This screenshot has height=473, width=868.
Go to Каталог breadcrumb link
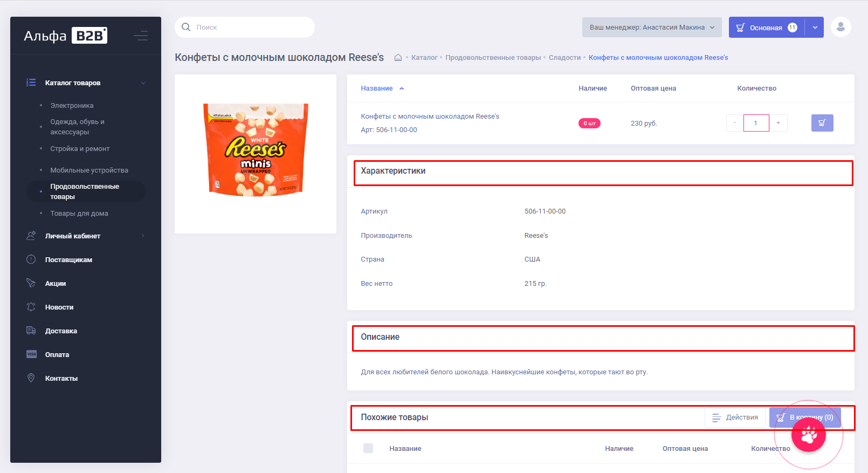click(424, 58)
